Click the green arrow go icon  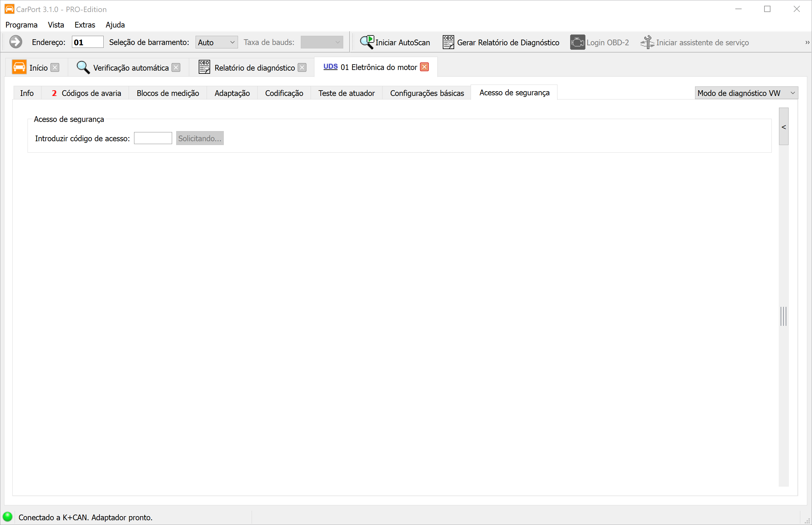tap(15, 42)
